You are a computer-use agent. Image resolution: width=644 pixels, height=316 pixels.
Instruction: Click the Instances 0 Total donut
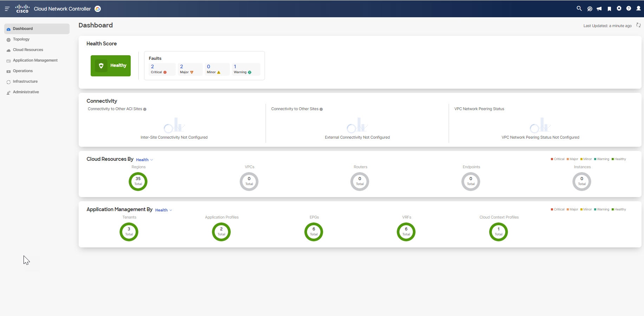(x=582, y=182)
